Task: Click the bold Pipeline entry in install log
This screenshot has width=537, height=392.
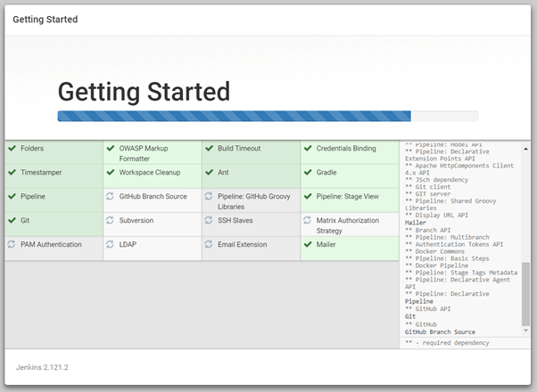Action: tap(419, 301)
